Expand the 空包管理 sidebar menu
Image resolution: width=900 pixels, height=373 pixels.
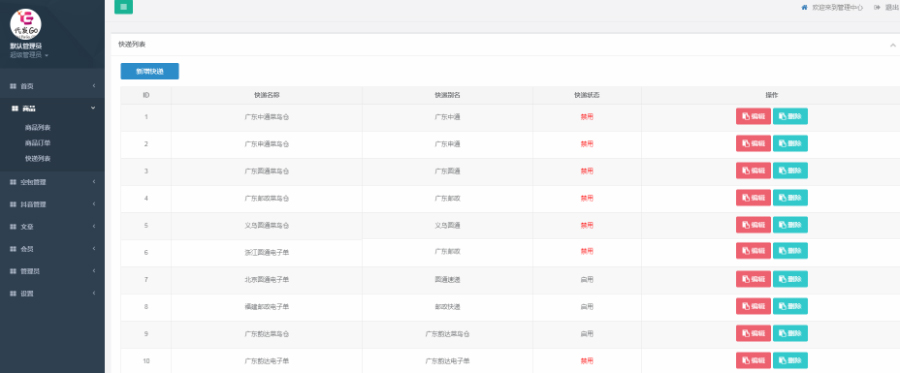tap(52, 182)
